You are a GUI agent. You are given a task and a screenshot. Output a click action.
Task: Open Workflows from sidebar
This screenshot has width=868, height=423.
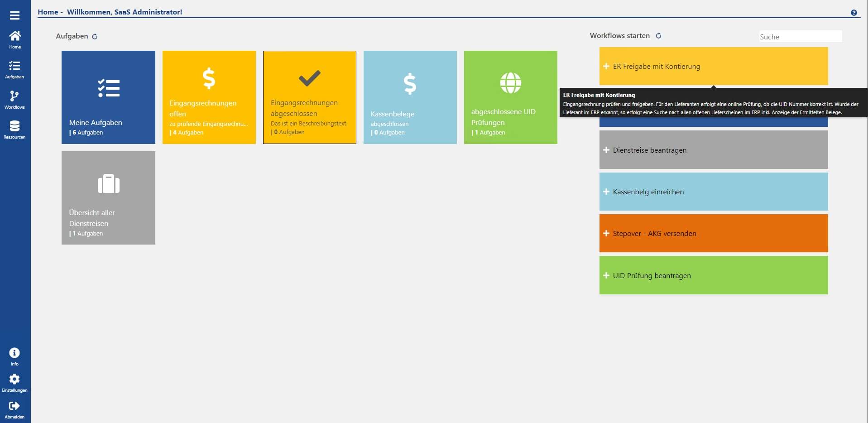[14, 100]
